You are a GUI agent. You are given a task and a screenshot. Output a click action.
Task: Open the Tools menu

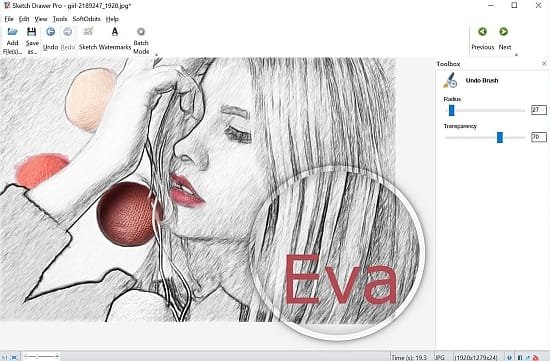(x=60, y=19)
